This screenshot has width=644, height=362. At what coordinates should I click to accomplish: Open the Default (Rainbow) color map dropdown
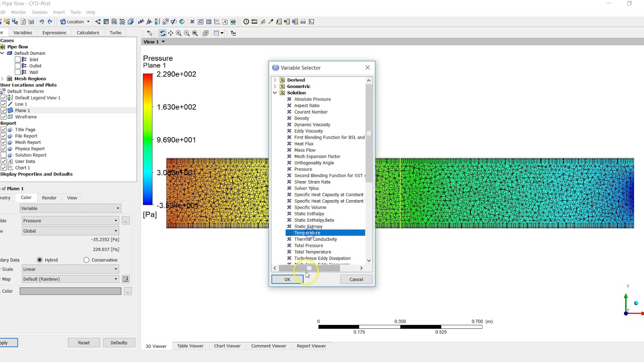coord(70,279)
